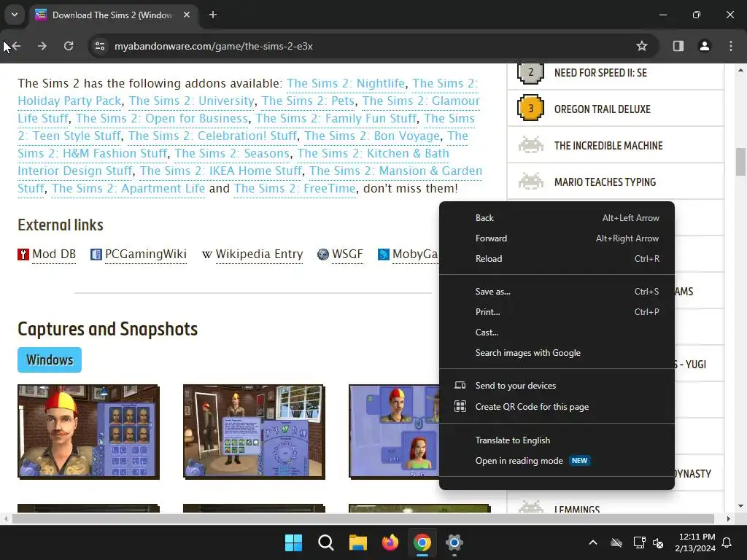747x560 pixels.
Task: Select Send to your devices
Action: pyautogui.click(x=557, y=386)
